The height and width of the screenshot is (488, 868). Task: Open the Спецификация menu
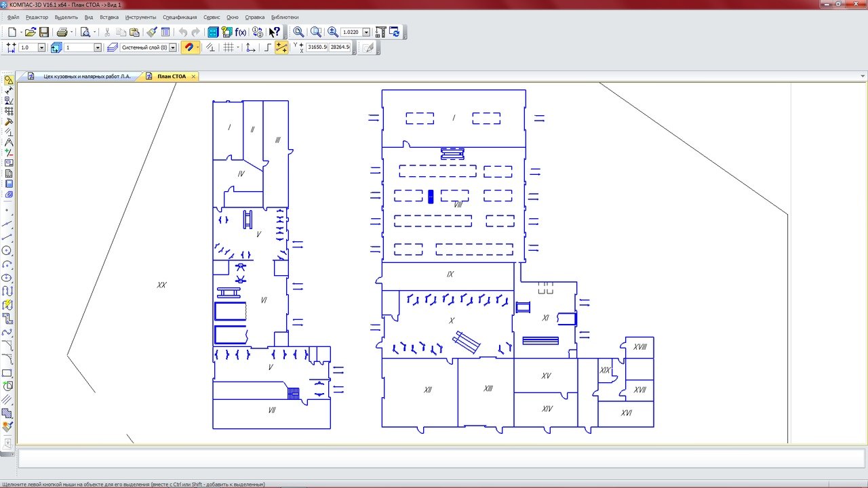point(180,17)
